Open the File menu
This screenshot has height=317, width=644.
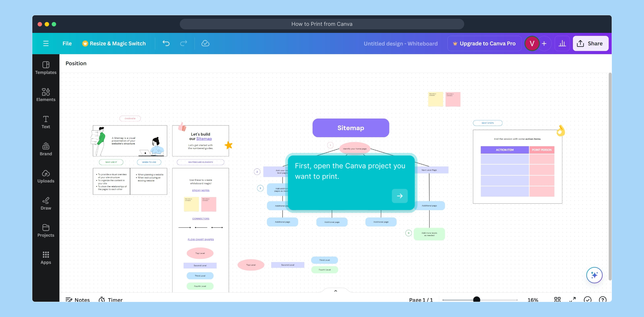67,43
